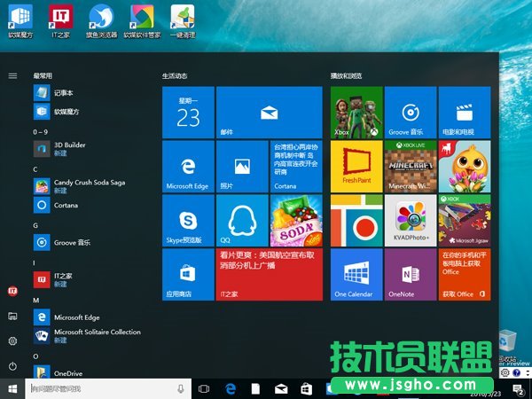
Task: Open the red IT之家 news tile
Action: point(269,274)
